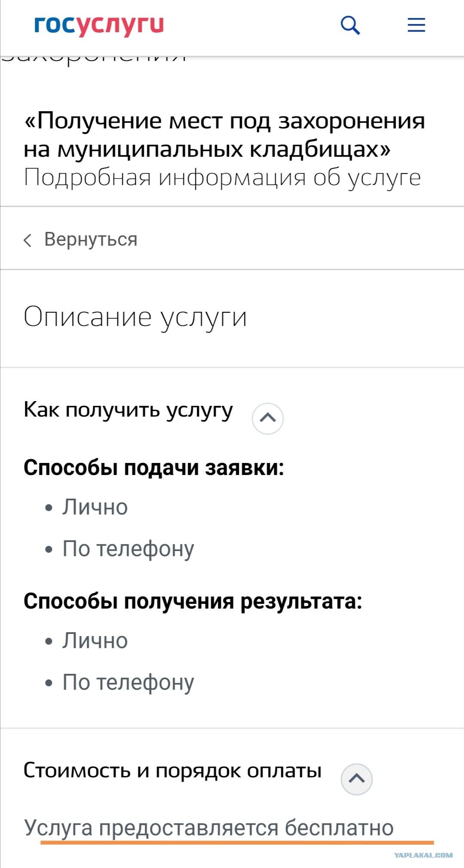
Task: Click the back chevron beside Вернуться
Action: [x=27, y=240]
